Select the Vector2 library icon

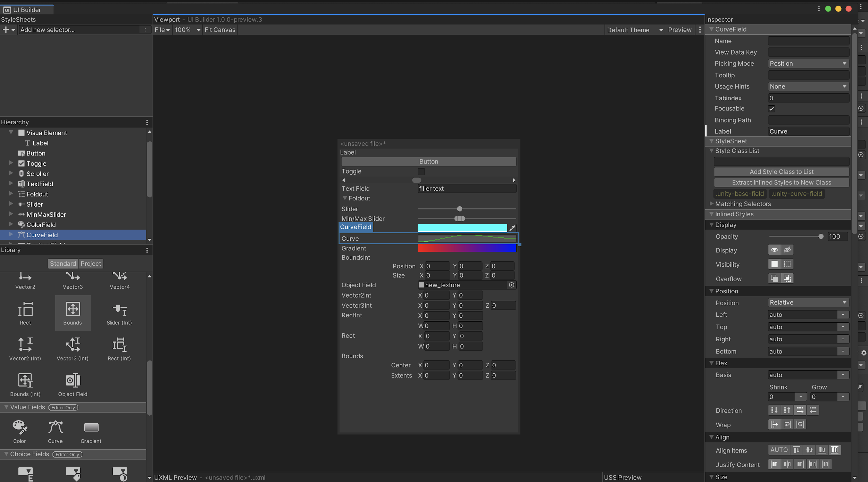[25, 277]
